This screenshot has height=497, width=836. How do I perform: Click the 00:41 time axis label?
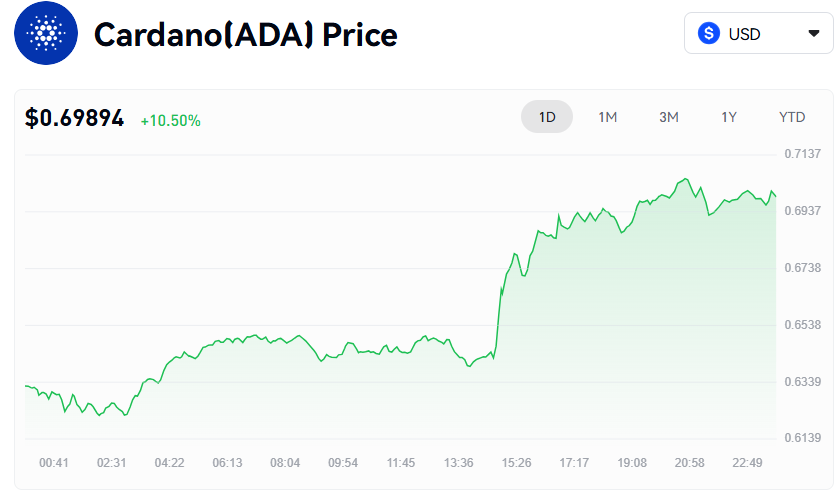coord(54,463)
